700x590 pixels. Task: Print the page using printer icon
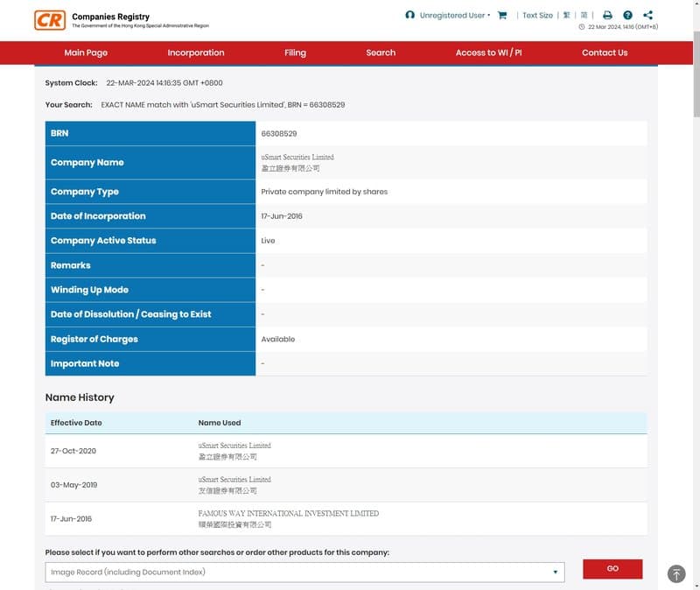tap(607, 16)
